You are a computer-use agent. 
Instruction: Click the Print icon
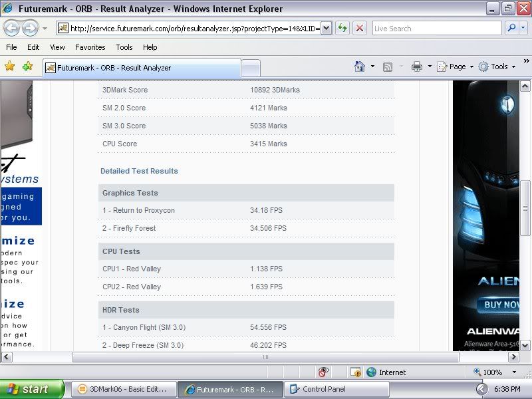[x=417, y=66]
